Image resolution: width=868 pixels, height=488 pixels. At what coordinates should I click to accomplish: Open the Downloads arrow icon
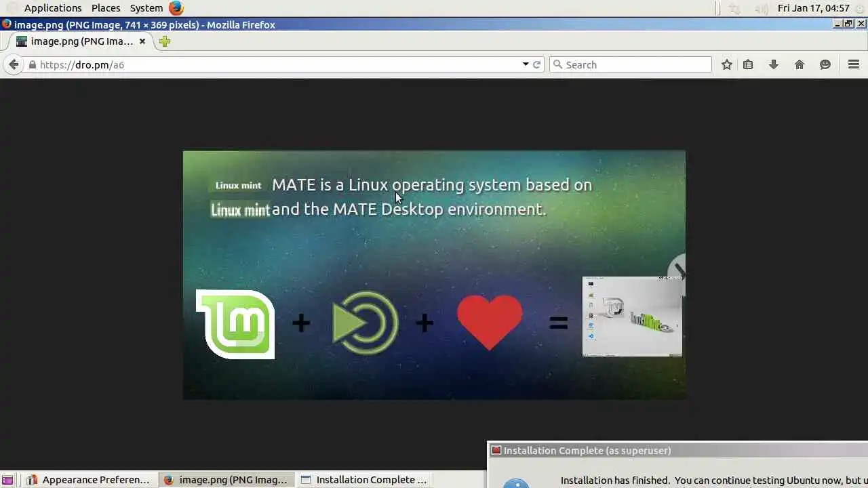coord(774,64)
